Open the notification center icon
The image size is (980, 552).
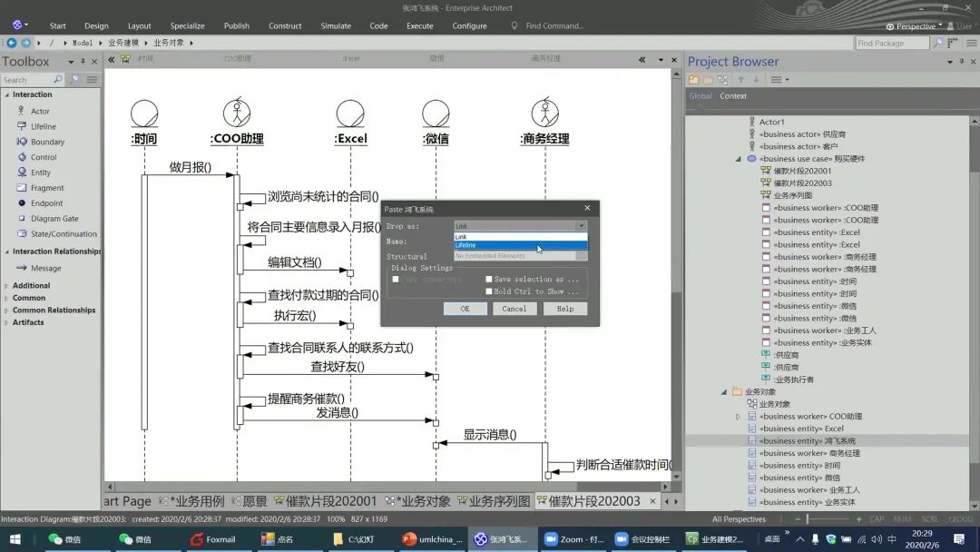[959, 539]
